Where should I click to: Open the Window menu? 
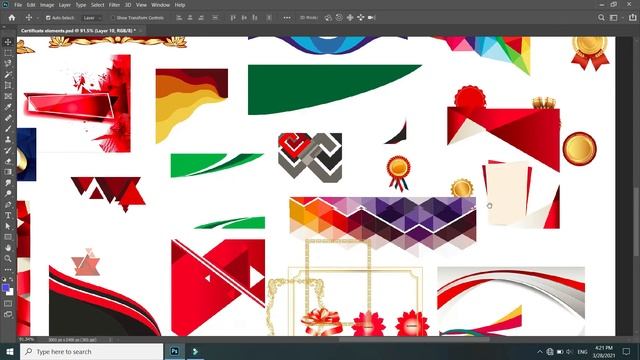160,5
